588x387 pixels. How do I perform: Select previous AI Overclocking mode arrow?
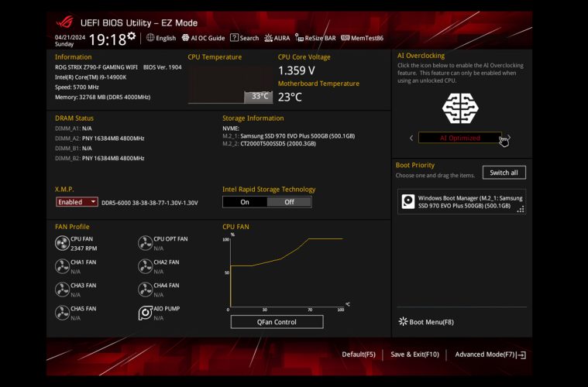click(411, 138)
